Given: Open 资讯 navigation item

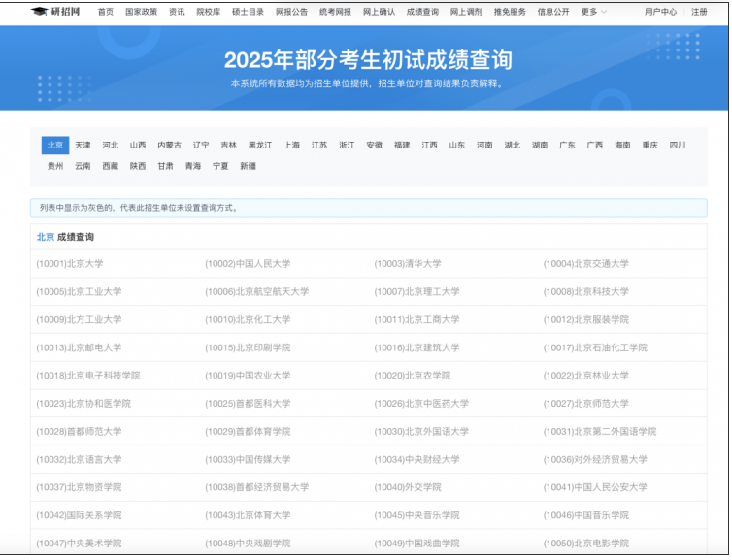Looking at the screenshot, I should [x=177, y=12].
